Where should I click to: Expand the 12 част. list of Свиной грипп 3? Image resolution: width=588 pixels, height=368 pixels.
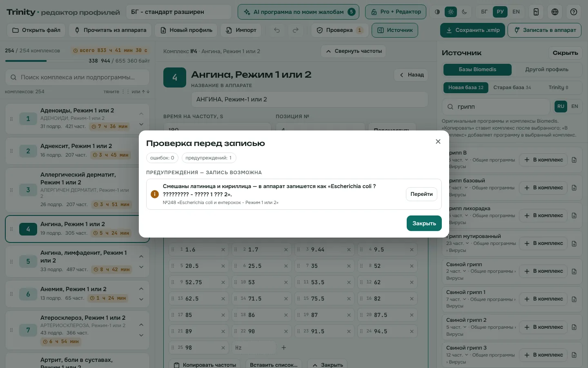[x=457, y=355]
